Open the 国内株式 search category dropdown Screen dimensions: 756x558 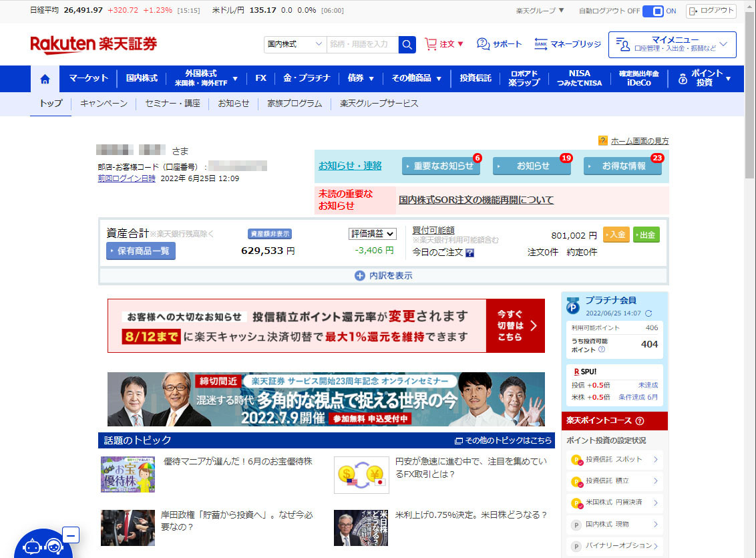pos(295,44)
